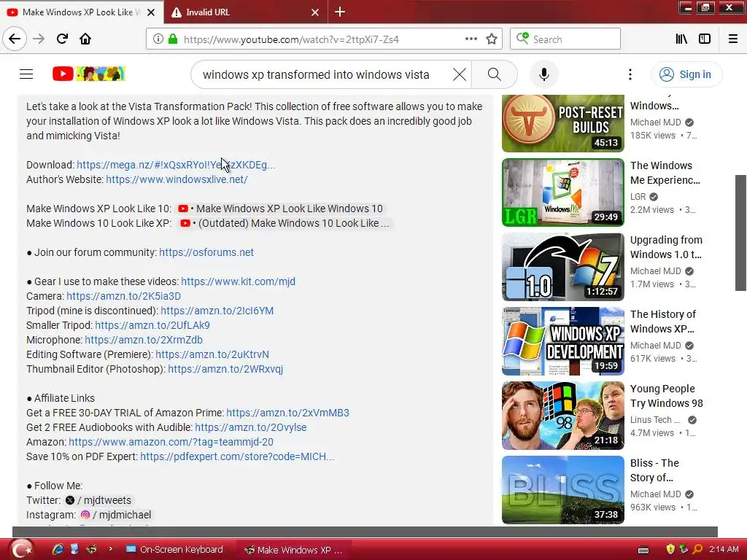Click the browser forward arrow
Image resolution: width=747 pixels, height=560 pixels.
pos(39,39)
